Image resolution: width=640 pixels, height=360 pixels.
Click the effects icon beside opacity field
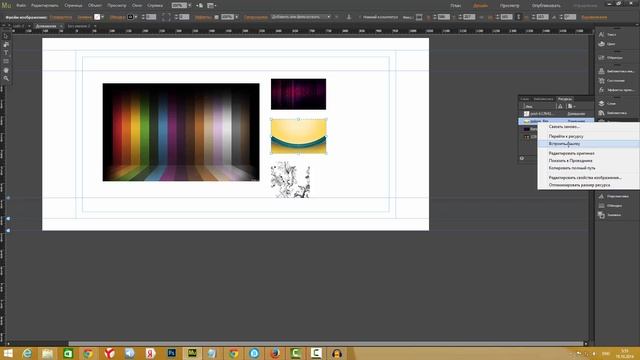(216, 17)
